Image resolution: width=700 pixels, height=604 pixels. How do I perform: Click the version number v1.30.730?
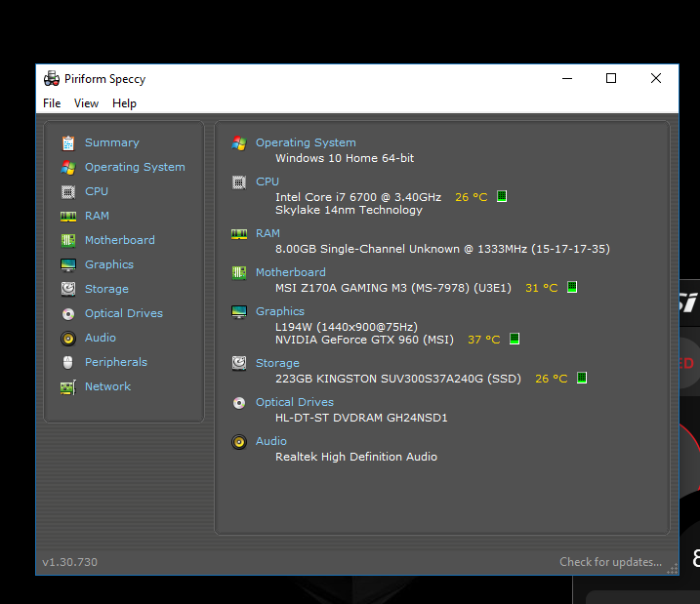(x=69, y=562)
